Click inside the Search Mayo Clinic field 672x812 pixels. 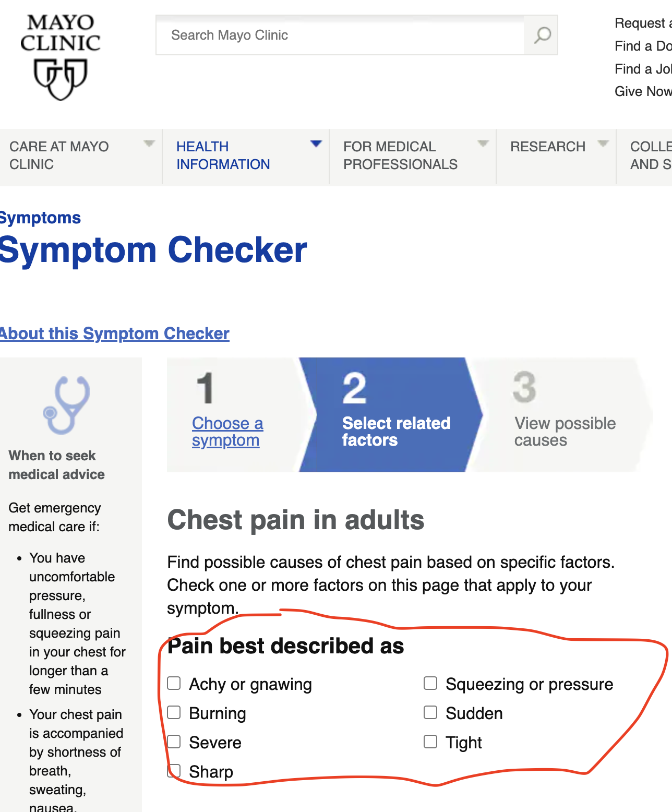339,35
